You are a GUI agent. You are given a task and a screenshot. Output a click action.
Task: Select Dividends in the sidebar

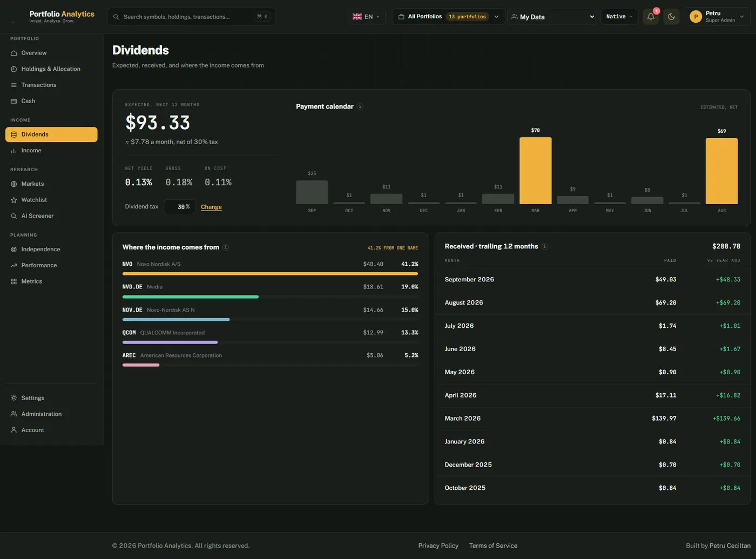(51, 134)
